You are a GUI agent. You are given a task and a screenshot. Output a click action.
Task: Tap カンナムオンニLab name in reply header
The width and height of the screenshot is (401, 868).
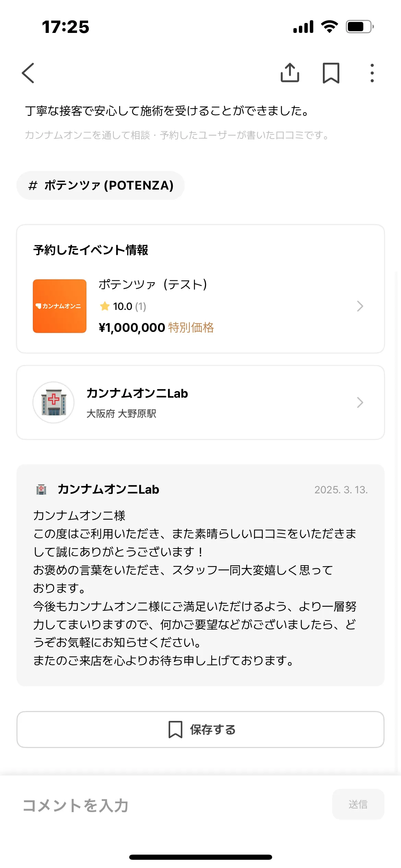(x=108, y=489)
